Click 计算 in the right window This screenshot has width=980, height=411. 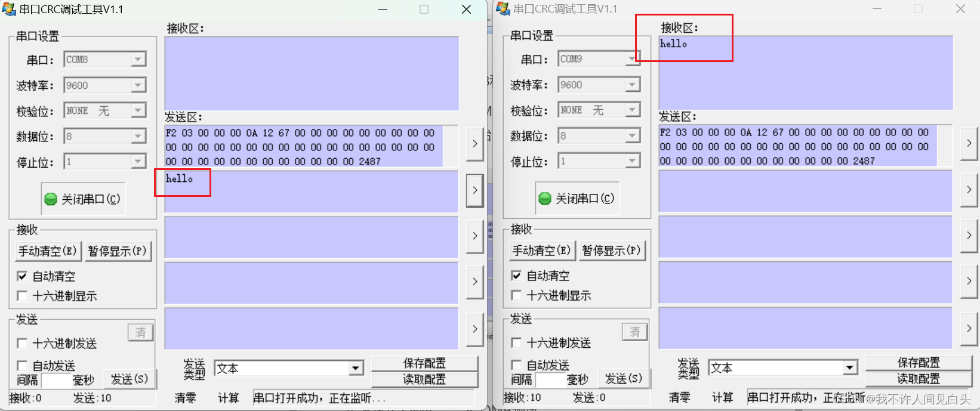[722, 397]
